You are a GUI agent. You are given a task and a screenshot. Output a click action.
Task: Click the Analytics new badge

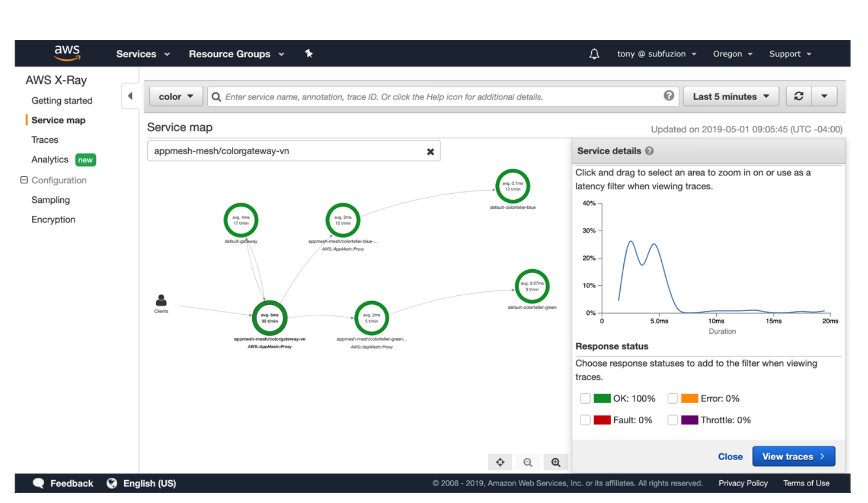point(85,160)
